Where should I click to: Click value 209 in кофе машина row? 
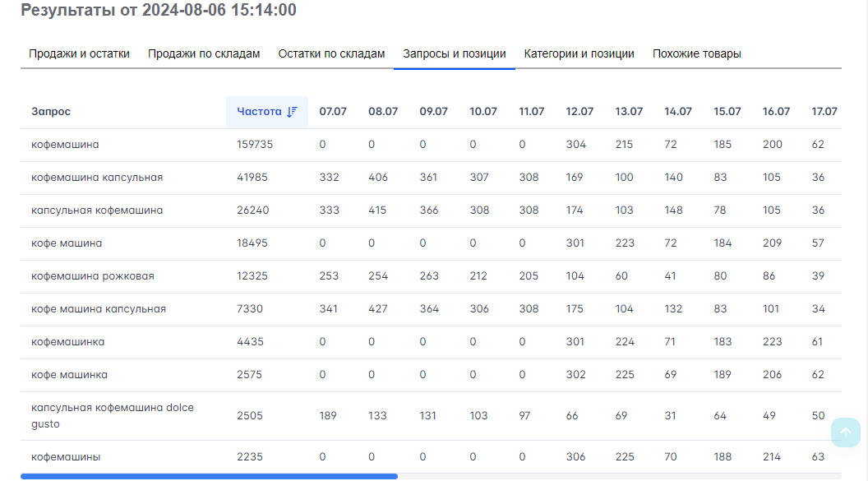(772, 243)
